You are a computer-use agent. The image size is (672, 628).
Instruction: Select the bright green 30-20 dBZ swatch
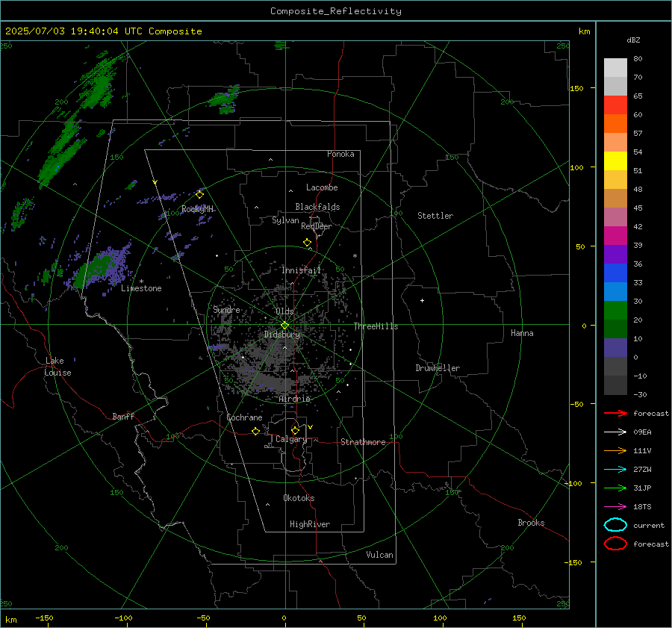tap(615, 310)
